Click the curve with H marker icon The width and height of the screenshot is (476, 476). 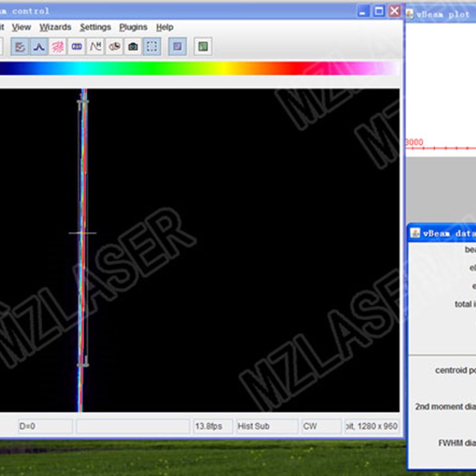click(x=95, y=47)
